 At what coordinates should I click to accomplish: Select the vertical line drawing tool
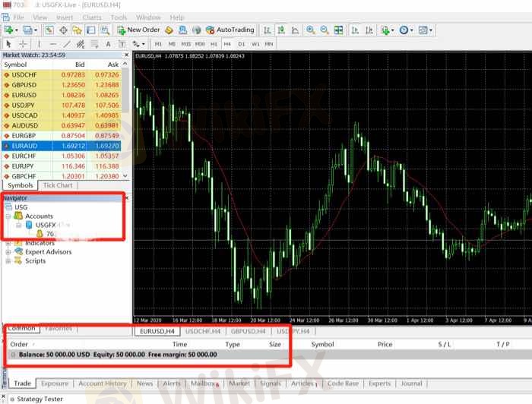click(39, 44)
